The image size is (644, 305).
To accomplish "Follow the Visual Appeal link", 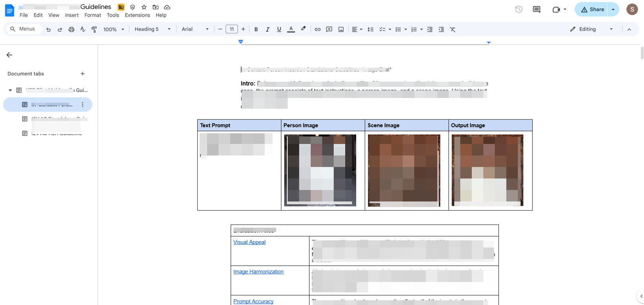I will coord(249,242).
